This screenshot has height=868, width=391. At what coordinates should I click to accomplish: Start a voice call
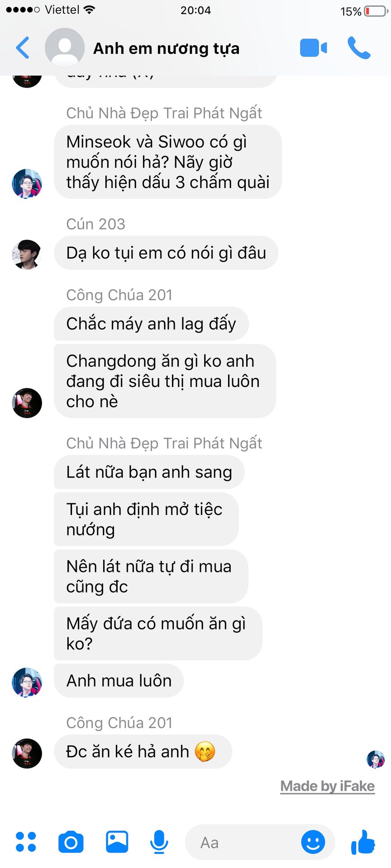pos(359,47)
